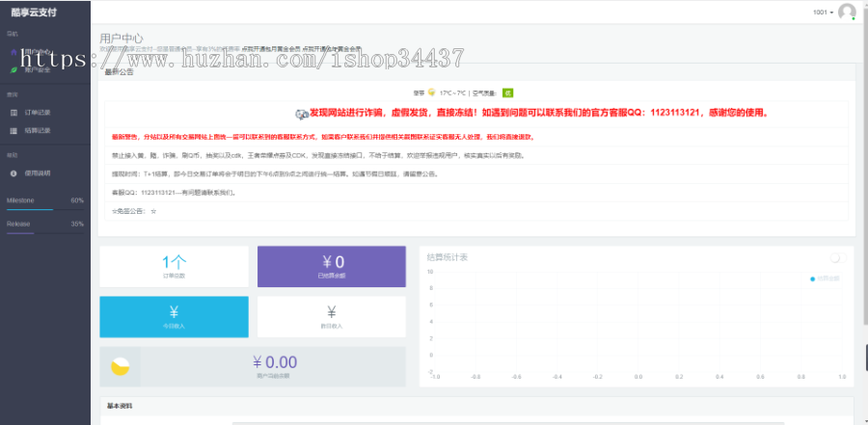
Task: Open 订单记录 from the sidebar menu
Action: pyautogui.click(x=38, y=112)
